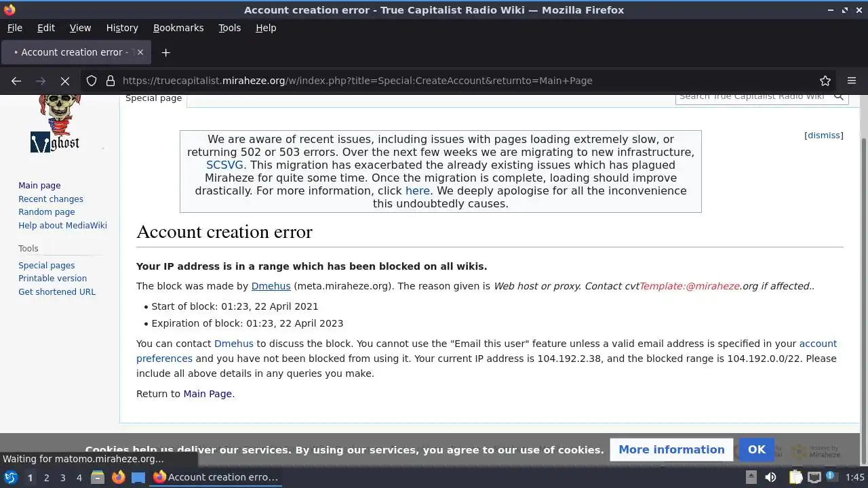This screenshot has width=868, height=488.
Task: Launch file manager from taskbar
Action: [x=98, y=477]
